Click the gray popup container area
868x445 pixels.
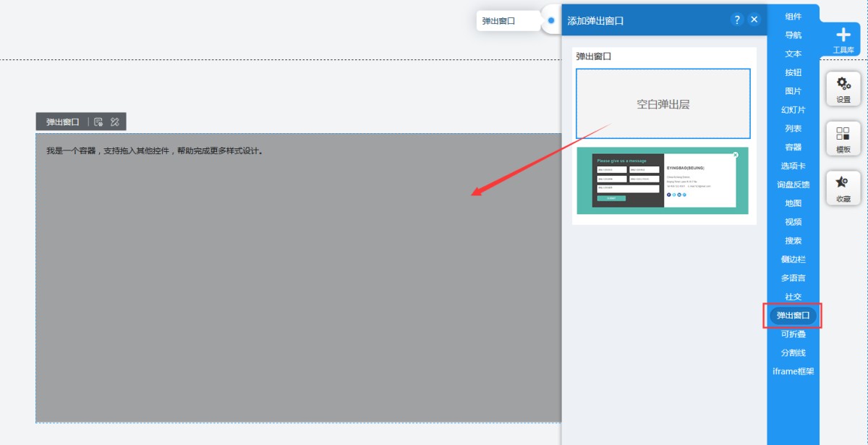(289, 289)
